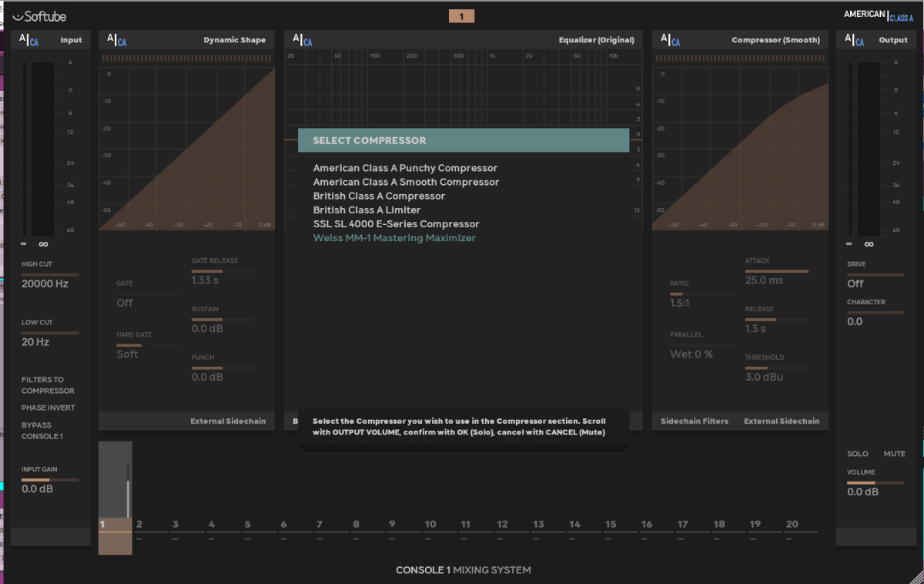
Task: Click the Softube logo
Action: 39,16
